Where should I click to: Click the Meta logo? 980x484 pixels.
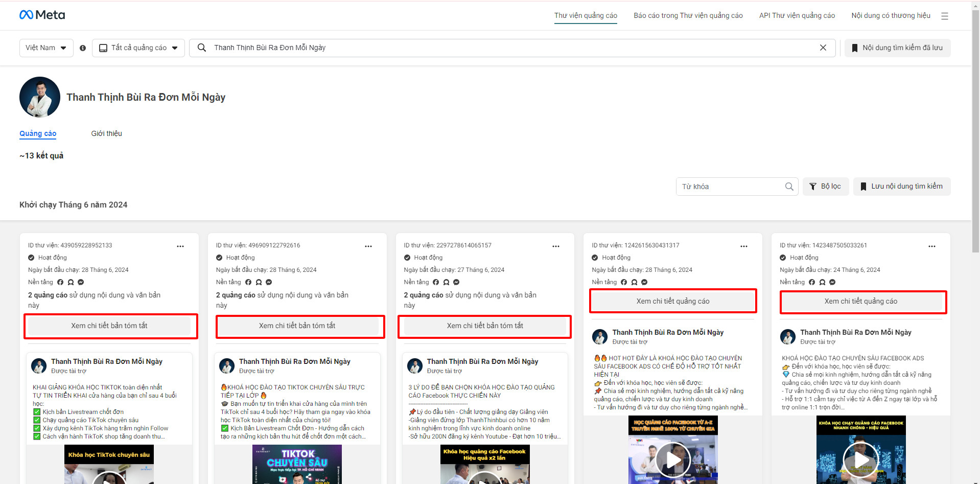42,15
